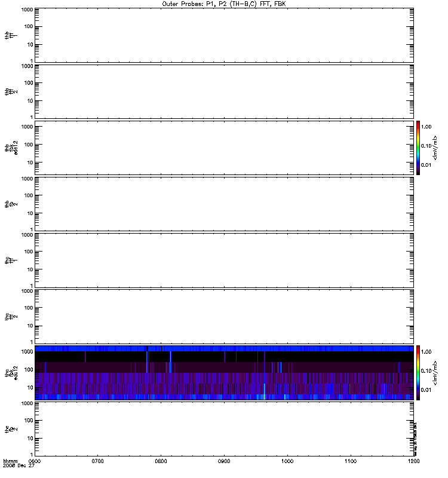Click "0.01" on the thb color bar scale
The height and width of the screenshot is (478, 448).
coord(426,166)
